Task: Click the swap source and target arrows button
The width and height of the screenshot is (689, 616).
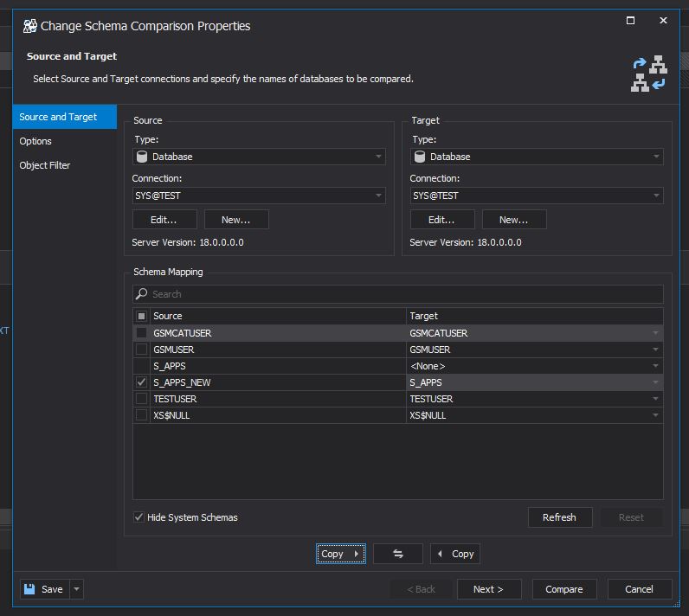Action: tap(398, 554)
